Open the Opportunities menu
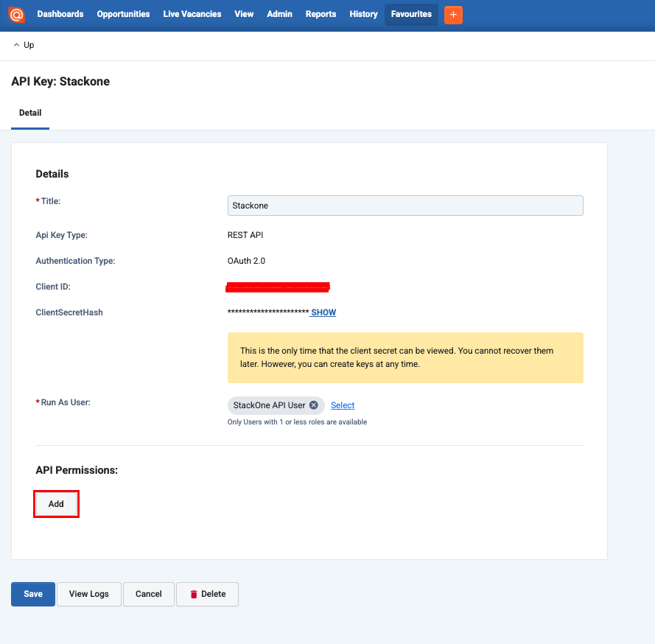 (x=123, y=14)
